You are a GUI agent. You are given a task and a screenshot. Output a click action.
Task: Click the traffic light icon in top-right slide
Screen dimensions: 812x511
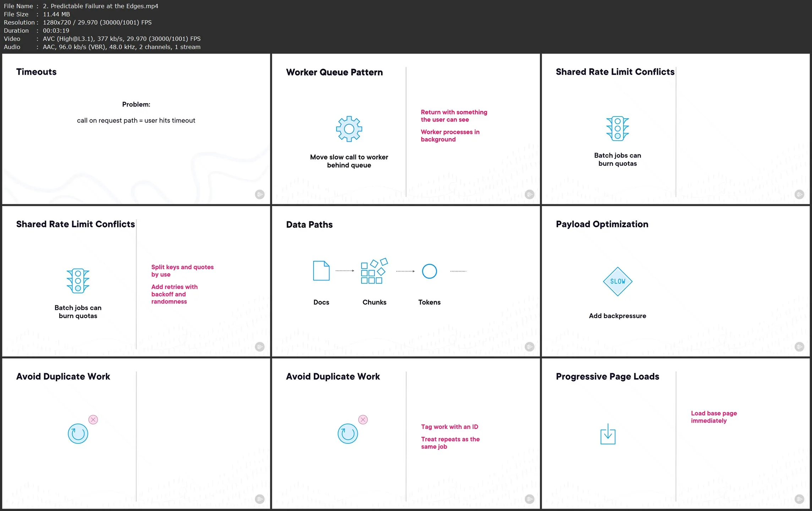coord(617,129)
